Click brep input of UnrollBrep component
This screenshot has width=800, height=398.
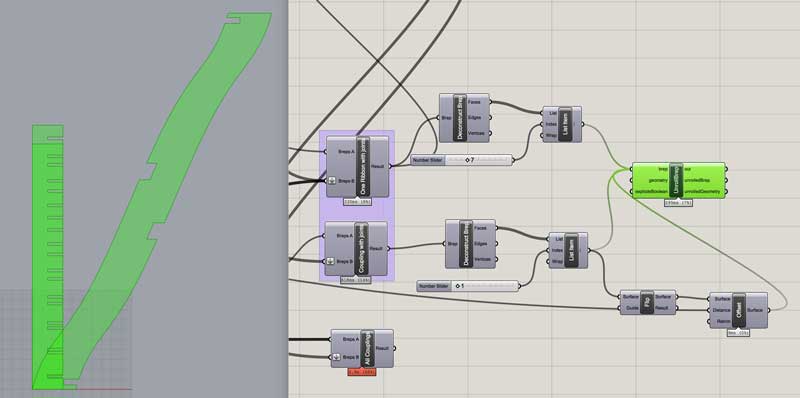click(663, 168)
